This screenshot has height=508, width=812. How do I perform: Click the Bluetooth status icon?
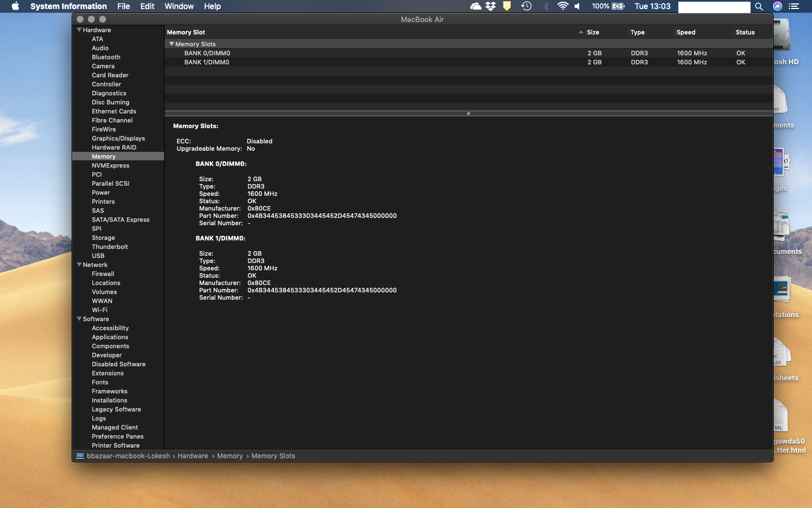pyautogui.click(x=545, y=6)
